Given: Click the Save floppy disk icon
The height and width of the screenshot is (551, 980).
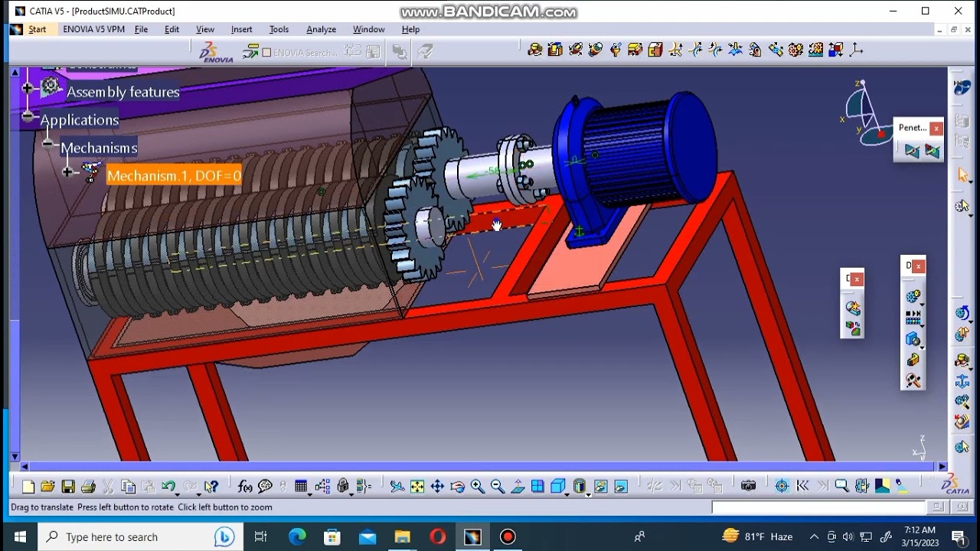Looking at the screenshot, I should [x=68, y=486].
